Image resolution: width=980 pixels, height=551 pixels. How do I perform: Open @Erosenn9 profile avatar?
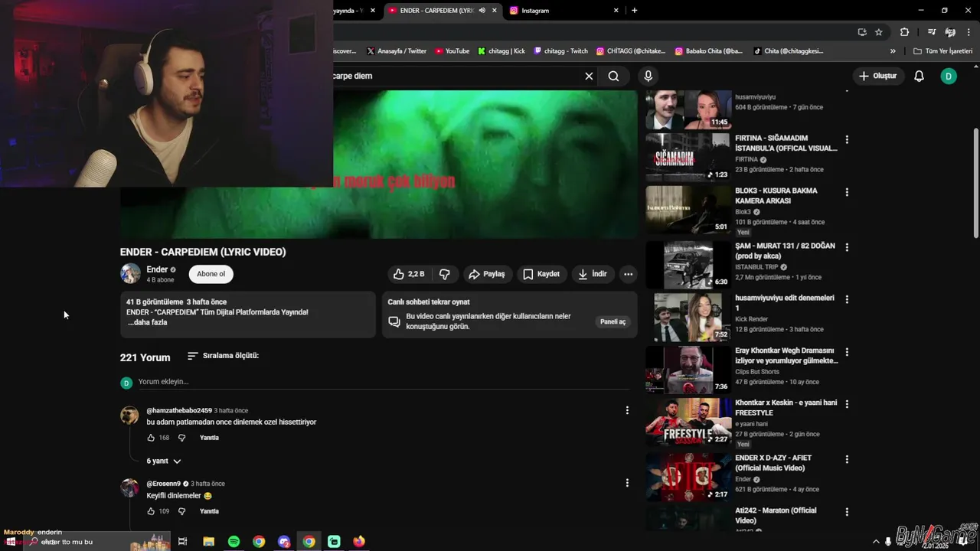[x=129, y=487]
